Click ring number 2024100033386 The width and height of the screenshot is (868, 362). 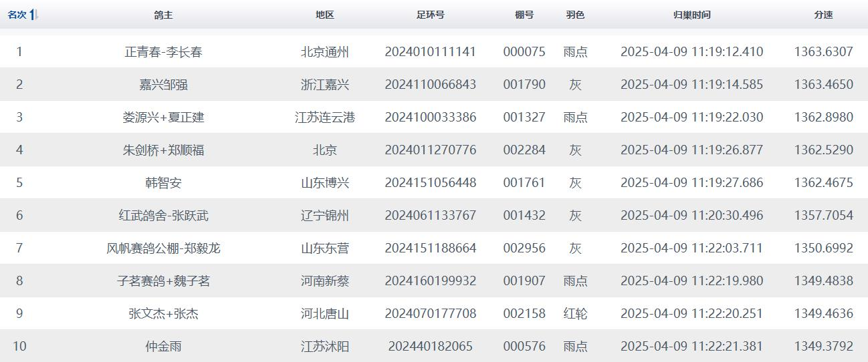click(x=430, y=117)
